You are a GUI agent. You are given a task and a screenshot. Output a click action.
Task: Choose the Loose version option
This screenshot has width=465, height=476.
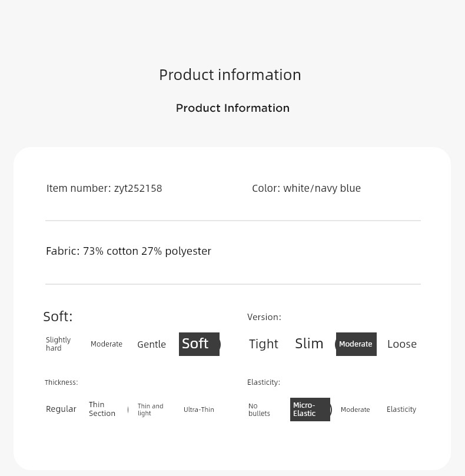[402, 344]
